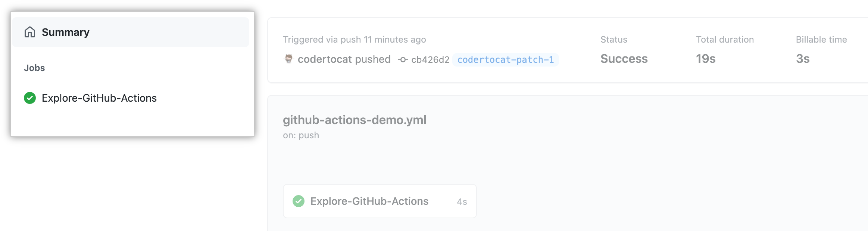Click the 19s total duration value

(x=706, y=59)
